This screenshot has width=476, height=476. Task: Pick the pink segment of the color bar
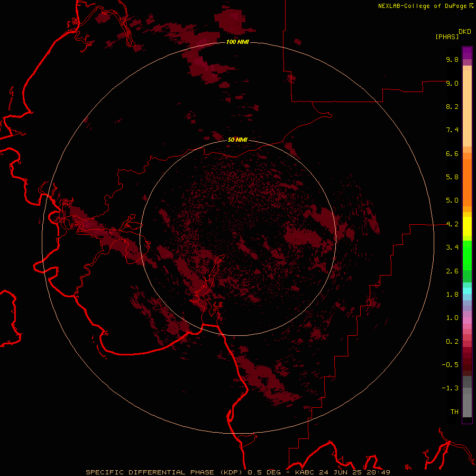pyautogui.click(x=467, y=321)
